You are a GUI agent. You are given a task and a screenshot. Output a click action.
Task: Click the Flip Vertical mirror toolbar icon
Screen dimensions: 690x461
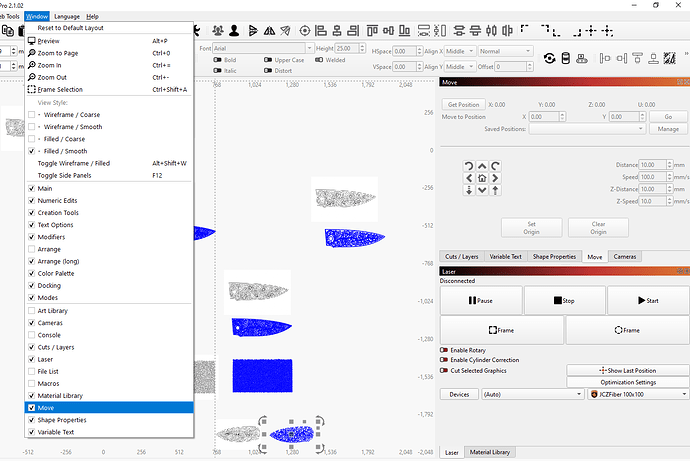tap(253, 30)
